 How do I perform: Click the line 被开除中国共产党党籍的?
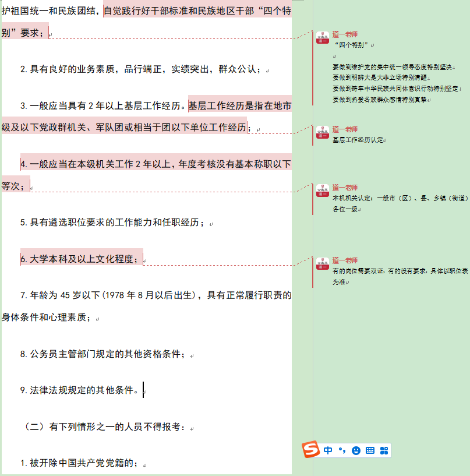click(x=82, y=464)
